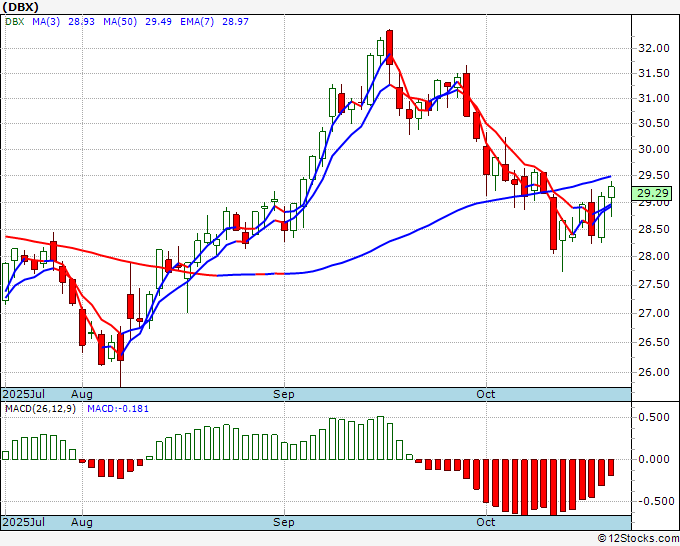The height and width of the screenshot is (546, 680).
Task: Click the MA(3) legend label
Action: (46, 22)
